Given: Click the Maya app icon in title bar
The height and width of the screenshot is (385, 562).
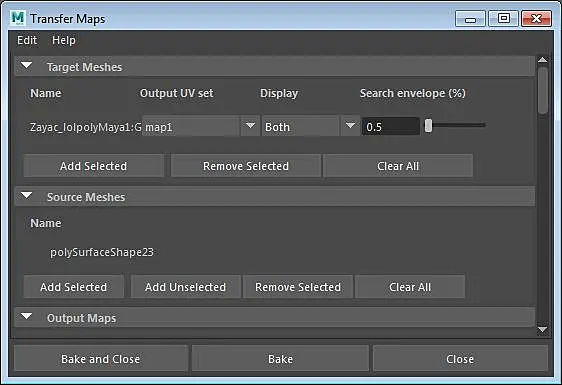Looking at the screenshot, I should pos(18,18).
